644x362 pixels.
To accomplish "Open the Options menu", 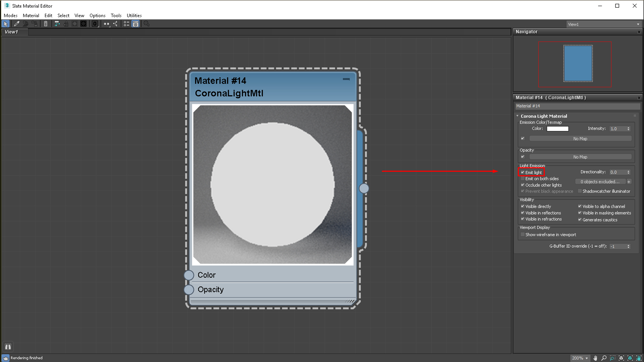I will [x=97, y=15].
